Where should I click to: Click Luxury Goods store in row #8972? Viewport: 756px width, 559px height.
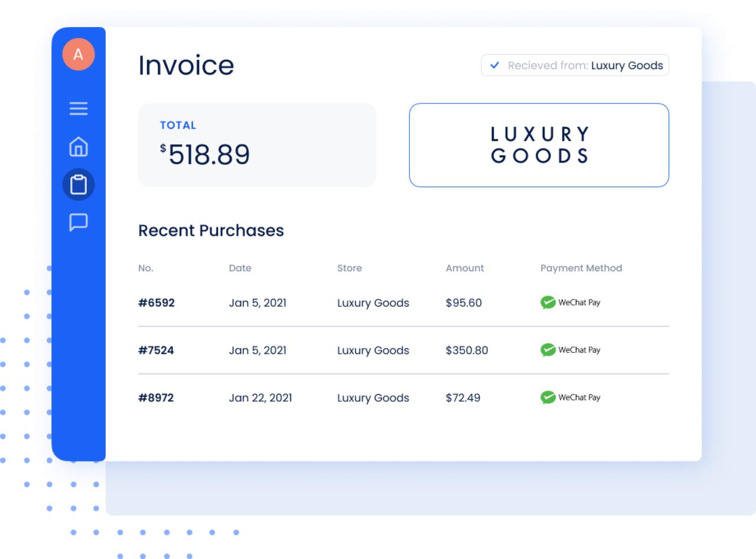click(373, 398)
